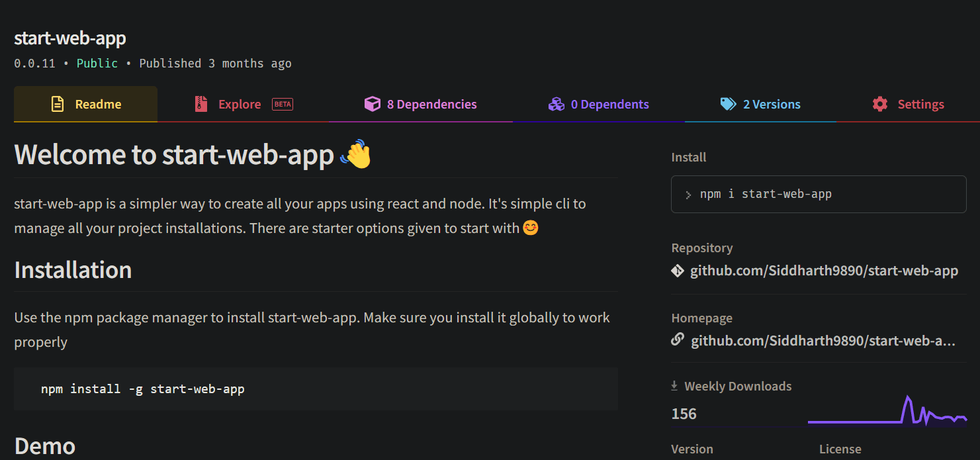
Task: Click the Settings gear icon
Action: pyautogui.click(x=879, y=104)
